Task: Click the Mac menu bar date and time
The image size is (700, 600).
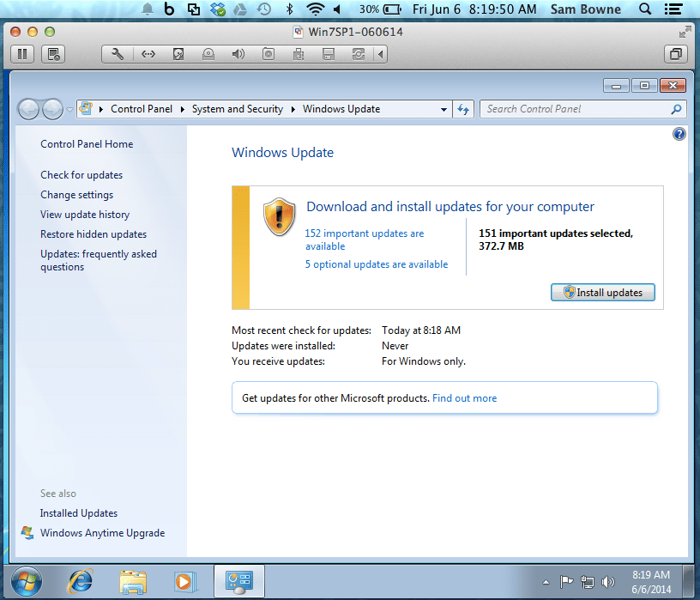Action: (474, 9)
